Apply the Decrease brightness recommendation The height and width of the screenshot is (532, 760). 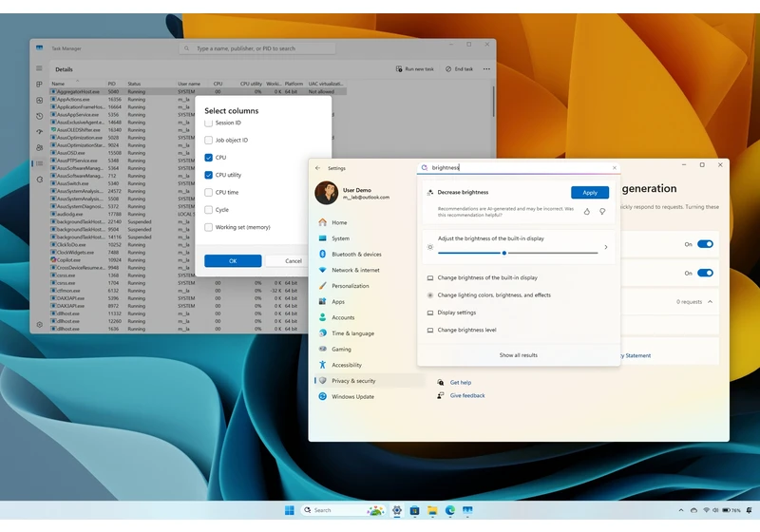tap(590, 192)
